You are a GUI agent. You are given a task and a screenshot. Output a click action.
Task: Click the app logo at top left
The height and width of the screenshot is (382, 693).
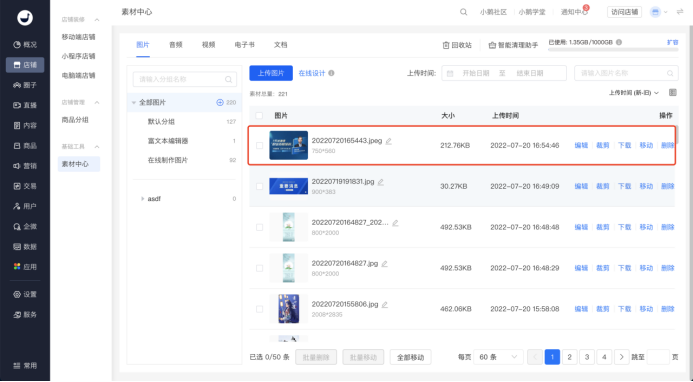tap(25, 18)
